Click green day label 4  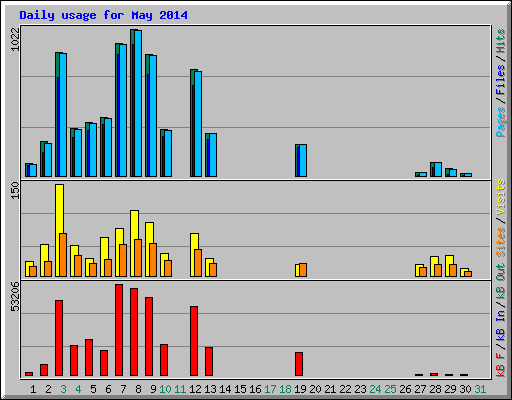(x=78, y=389)
